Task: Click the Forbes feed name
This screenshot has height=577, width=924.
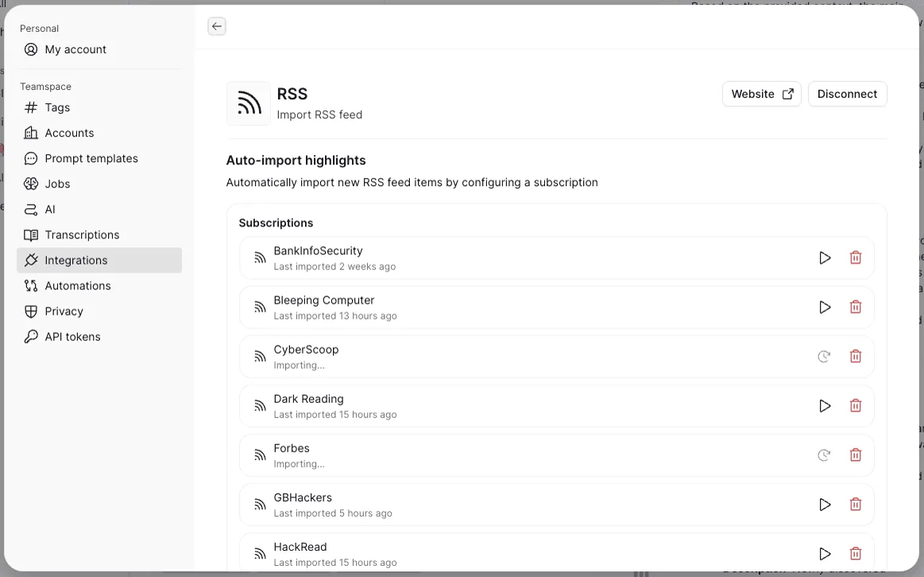Action: 291,448
